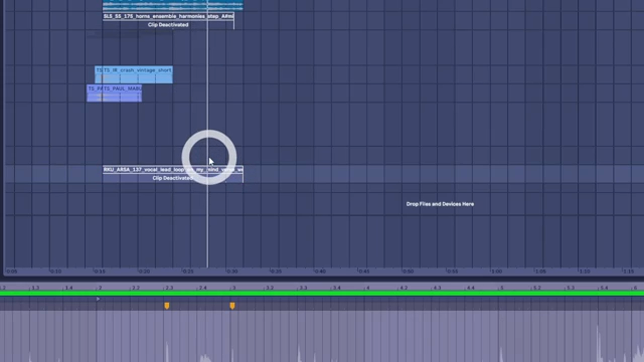Image resolution: width=644 pixels, height=362 pixels.
Task: Click the green loop region bar
Action: point(302,294)
